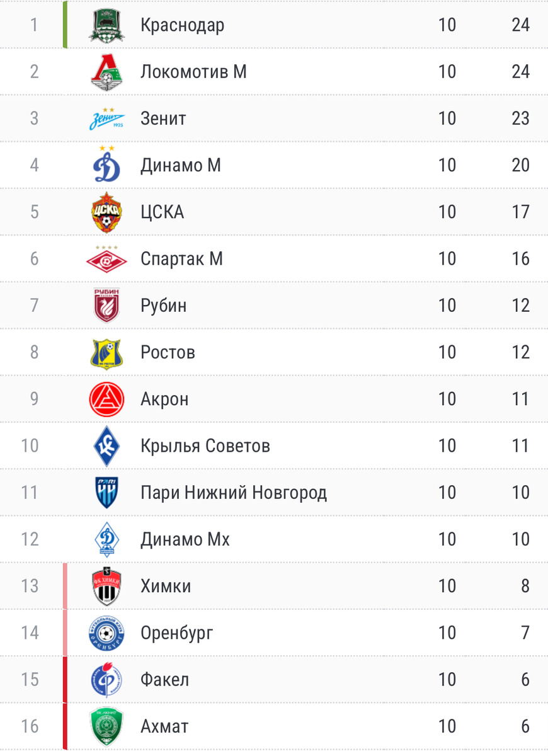Click the Rubin club crest
The width and height of the screenshot is (548, 756).
(106, 306)
